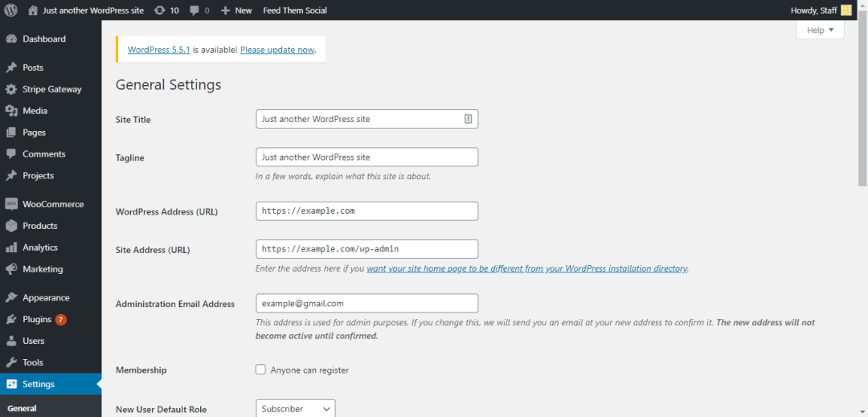Click the Dashboard gauge icon
Viewport: 868px width, 417px height.
11,39
